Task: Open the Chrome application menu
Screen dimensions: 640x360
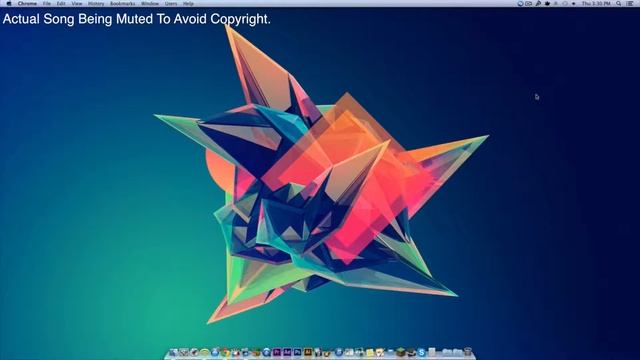Action: (x=27, y=3)
